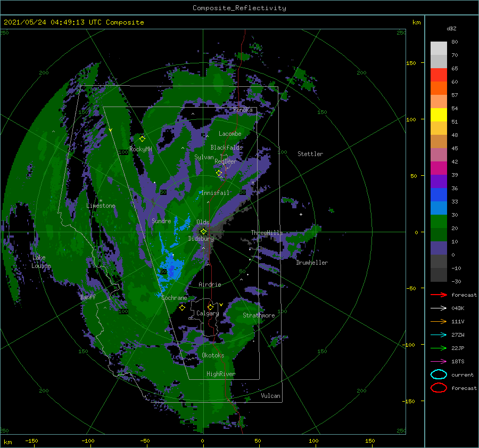The height and width of the screenshot is (448, 479).
Task: Click the green 22JP arrow symbol
Action: 439,348
